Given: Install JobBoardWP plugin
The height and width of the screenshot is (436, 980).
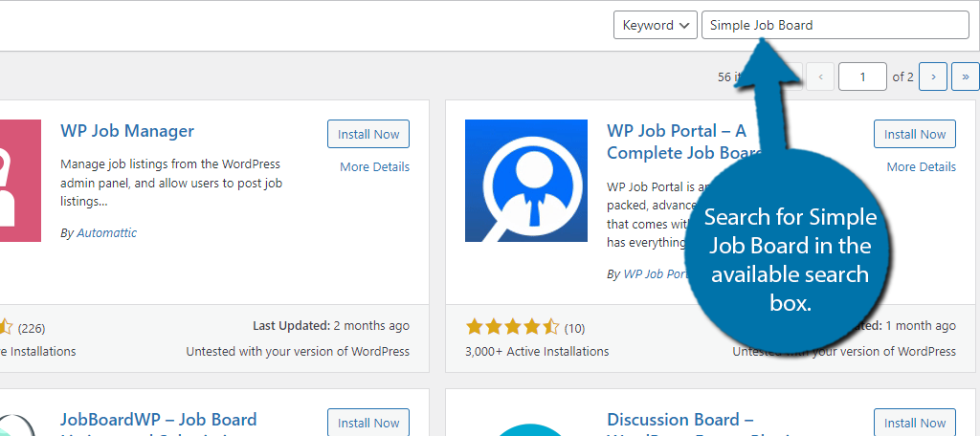Looking at the screenshot, I should click(368, 423).
